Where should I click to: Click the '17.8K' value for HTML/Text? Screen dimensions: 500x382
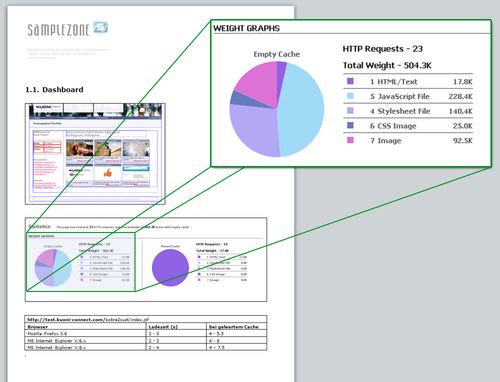tap(463, 82)
